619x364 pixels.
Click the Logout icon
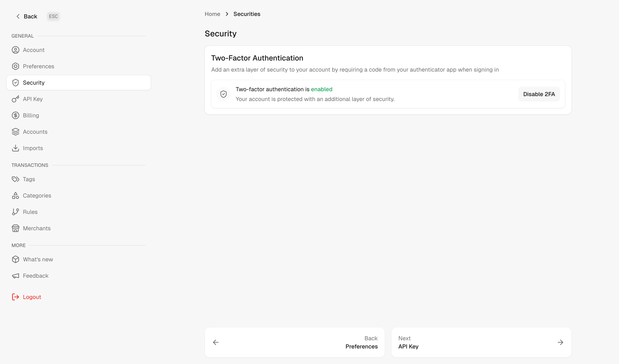(15, 297)
